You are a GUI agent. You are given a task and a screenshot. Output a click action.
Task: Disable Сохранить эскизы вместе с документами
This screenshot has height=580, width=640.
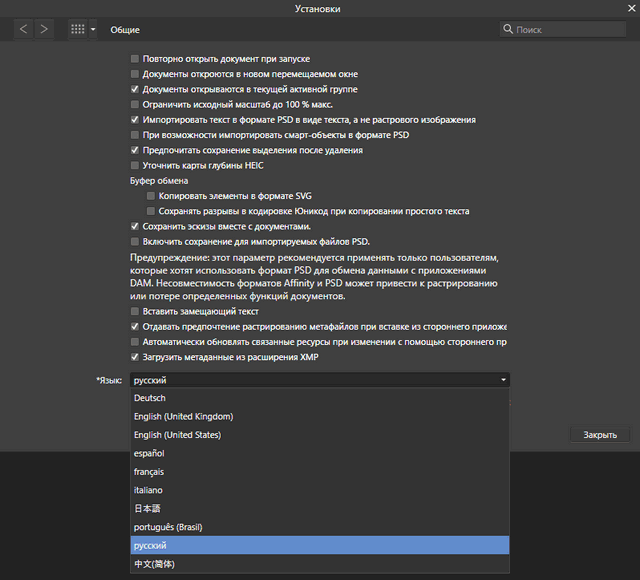click(x=135, y=226)
